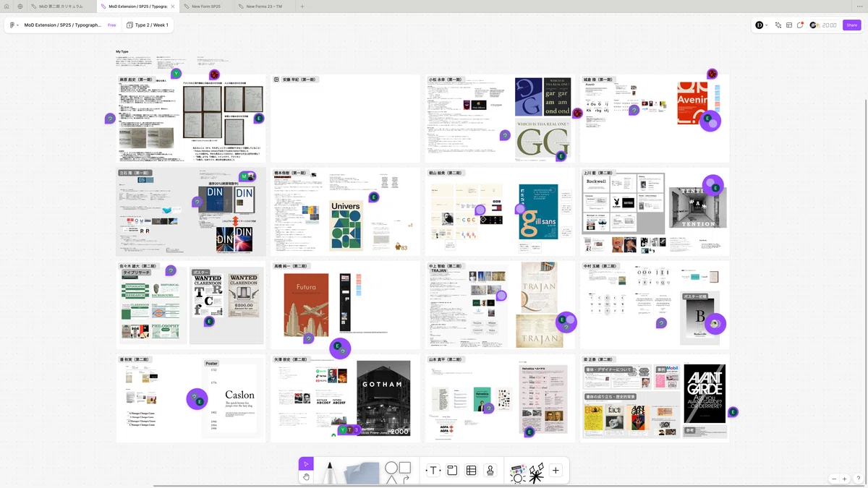Select the Gotham black poster image

point(383,398)
